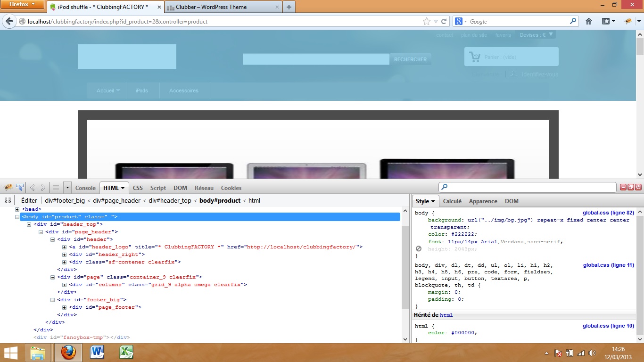Switch to the Réseau panel tab
644x362 pixels.
(204, 188)
